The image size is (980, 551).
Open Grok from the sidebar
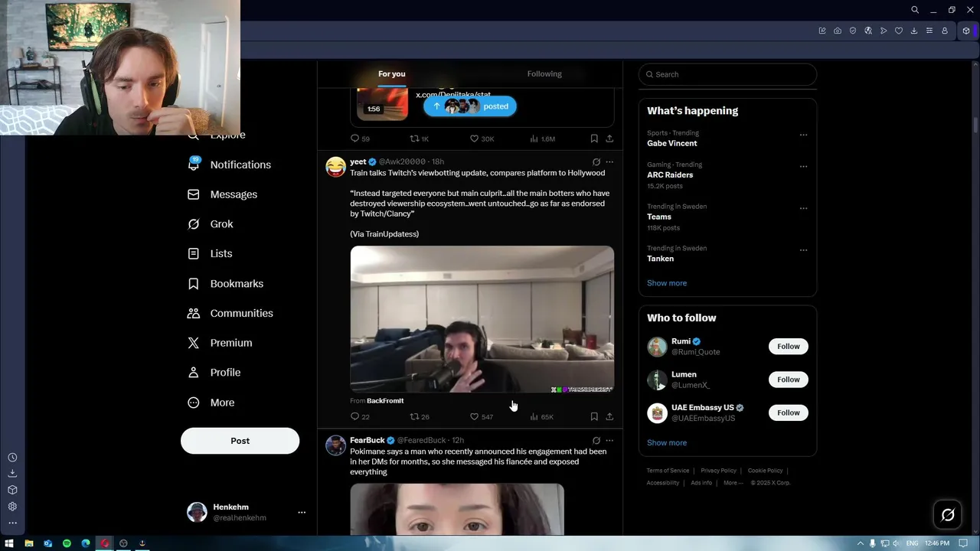pos(211,224)
